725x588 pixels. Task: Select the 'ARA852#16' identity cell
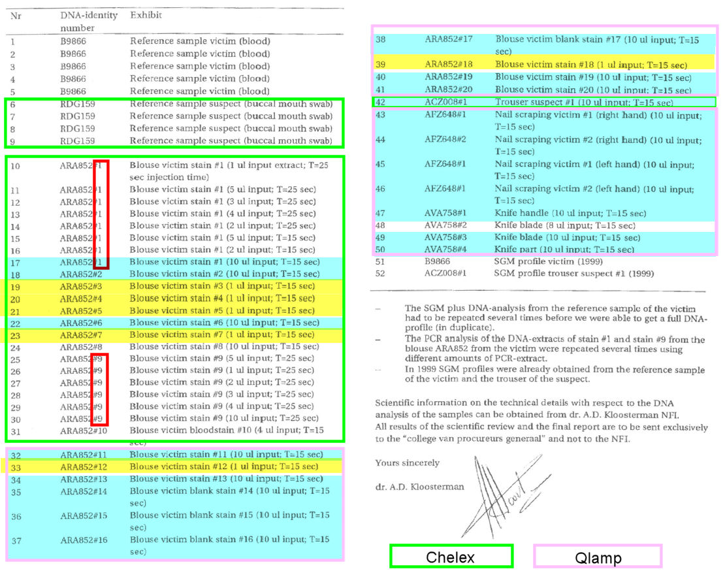(83, 540)
